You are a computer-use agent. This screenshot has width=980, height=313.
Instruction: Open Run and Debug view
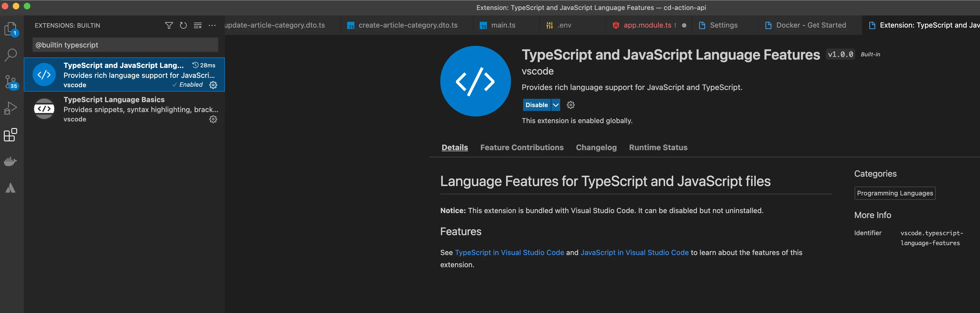11,108
